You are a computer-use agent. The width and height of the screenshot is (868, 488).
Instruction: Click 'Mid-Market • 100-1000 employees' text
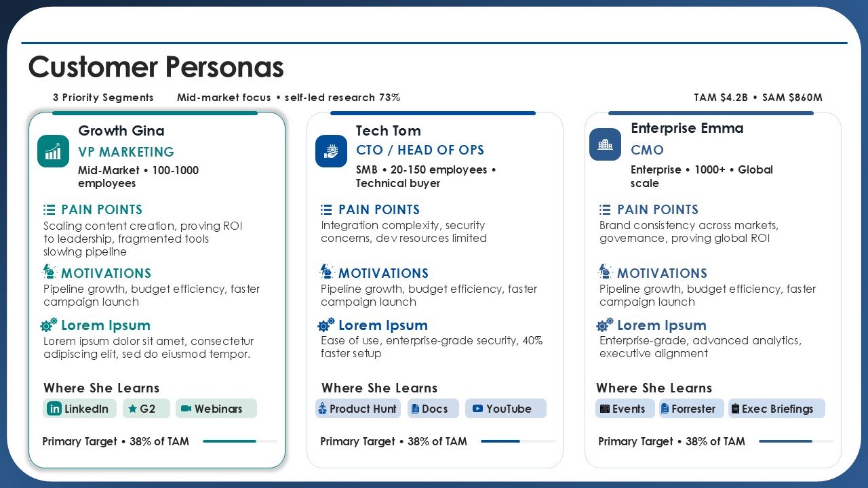coord(138,177)
